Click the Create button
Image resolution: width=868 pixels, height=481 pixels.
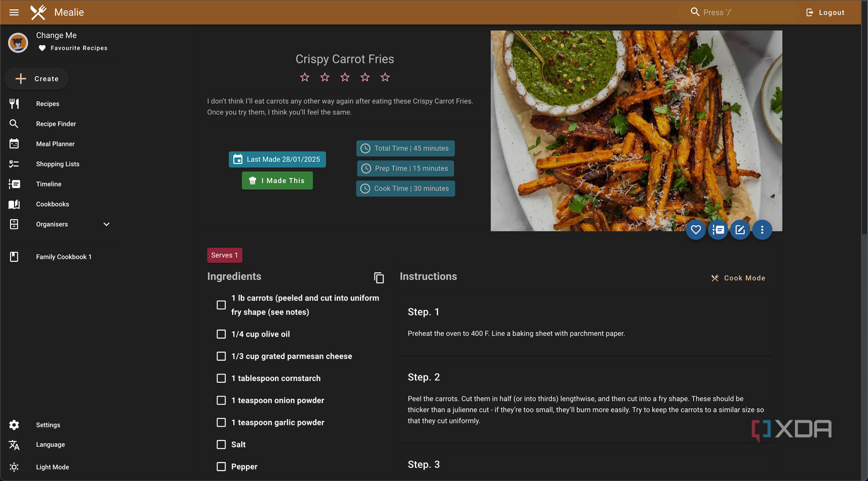(36, 79)
